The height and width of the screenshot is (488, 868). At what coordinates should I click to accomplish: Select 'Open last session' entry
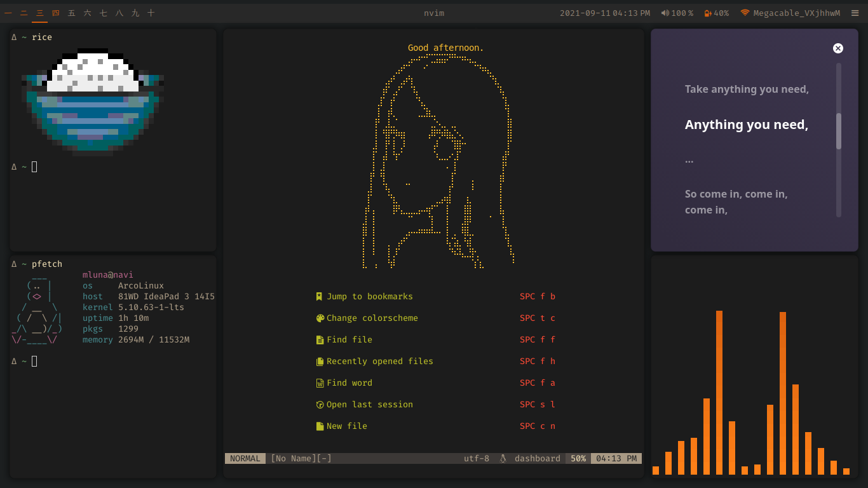[x=370, y=405]
